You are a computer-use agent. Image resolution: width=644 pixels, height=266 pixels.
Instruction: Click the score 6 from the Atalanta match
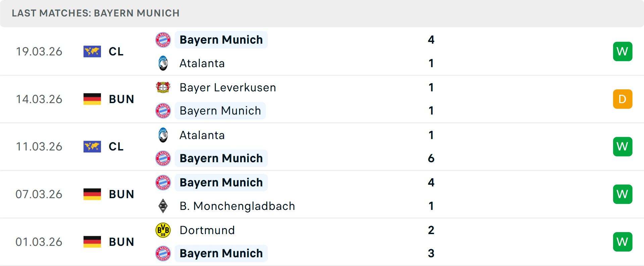pyautogui.click(x=431, y=159)
